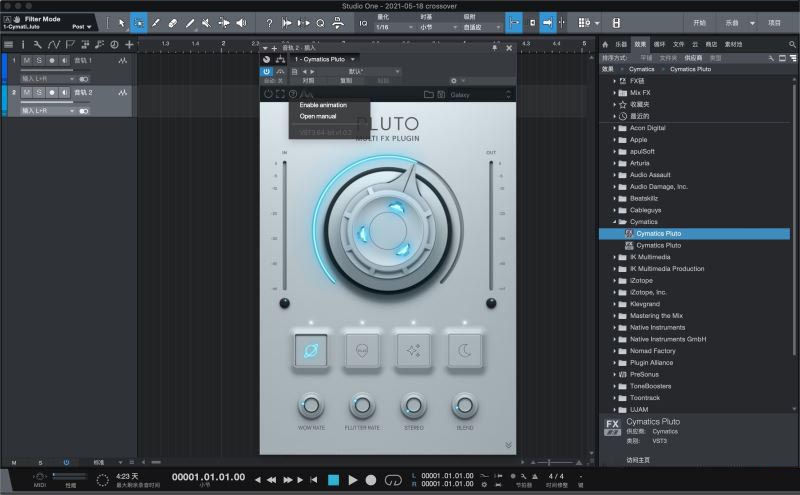
Task: Select the Paint pencil tool
Action: click(190, 23)
